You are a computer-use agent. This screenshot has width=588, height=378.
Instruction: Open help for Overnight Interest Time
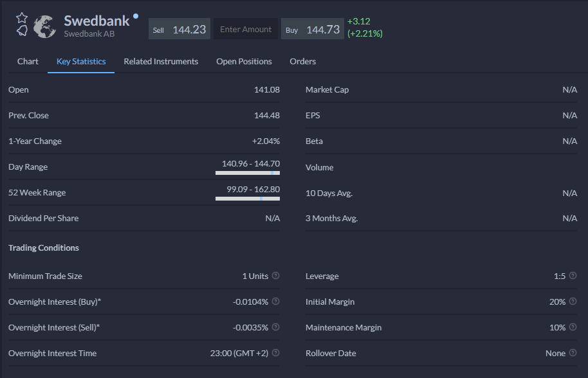click(275, 353)
